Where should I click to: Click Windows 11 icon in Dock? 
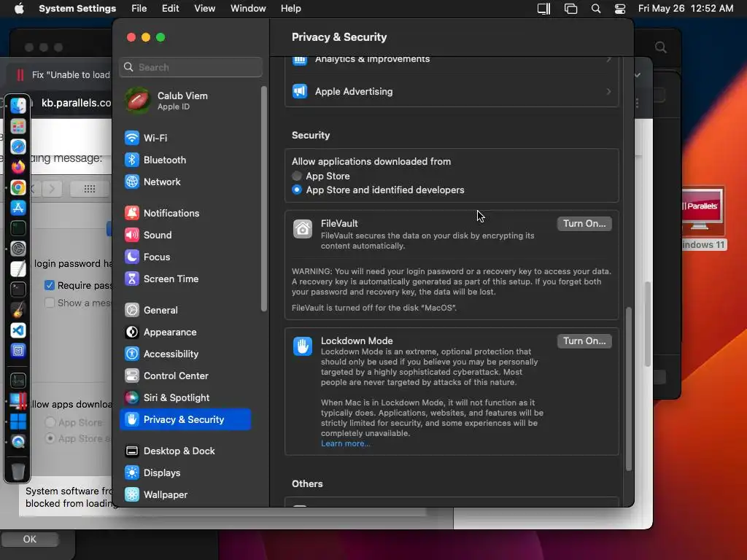click(18, 421)
